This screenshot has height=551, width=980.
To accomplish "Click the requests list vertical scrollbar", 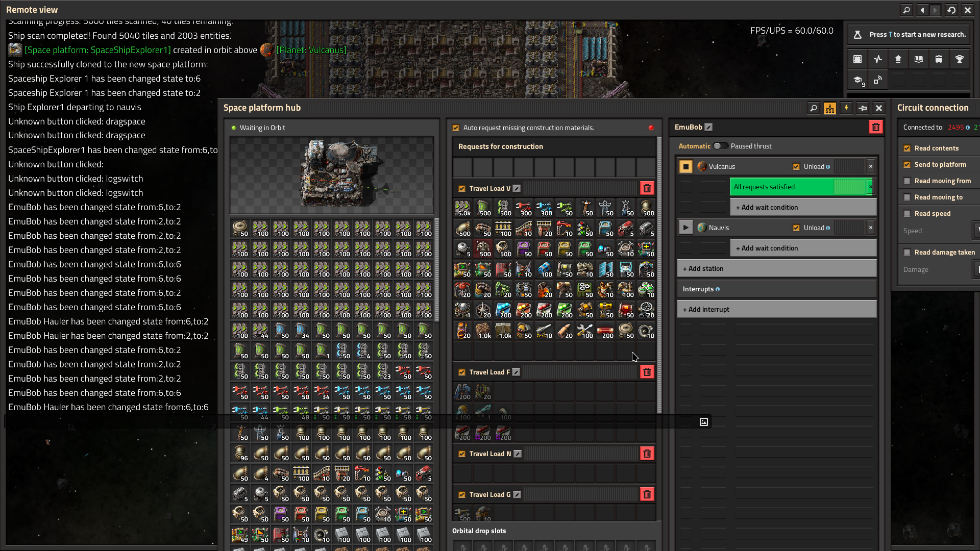I will click(659, 275).
